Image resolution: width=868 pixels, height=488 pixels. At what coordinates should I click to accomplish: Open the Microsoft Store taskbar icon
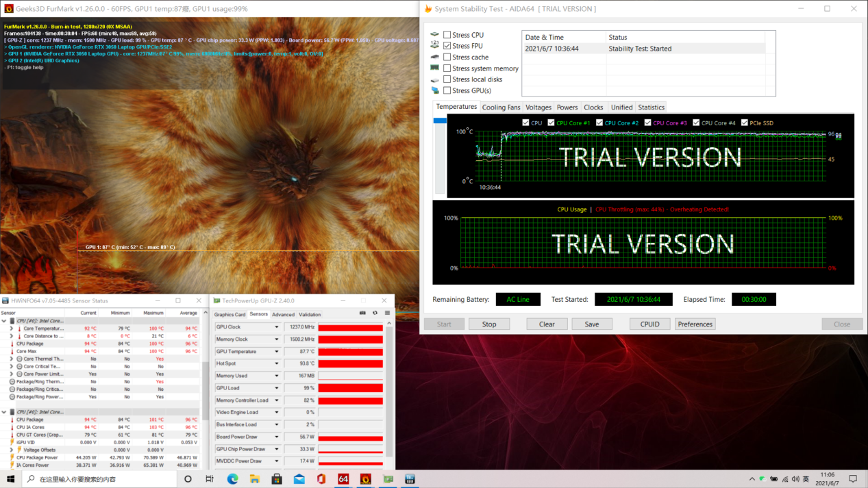click(x=277, y=479)
